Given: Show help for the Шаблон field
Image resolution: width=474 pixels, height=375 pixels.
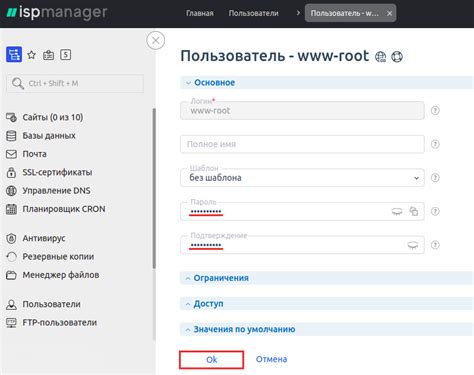Looking at the screenshot, I should pyautogui.click(x=435, y=178).
